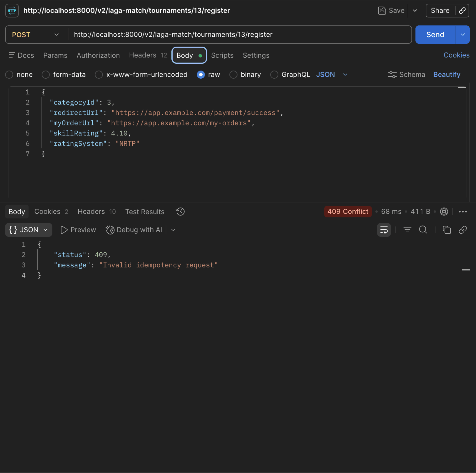The image size is (476, 473).
Task: Click the "ratingSystem": "NRTP" line
Action: coord(95,144)
